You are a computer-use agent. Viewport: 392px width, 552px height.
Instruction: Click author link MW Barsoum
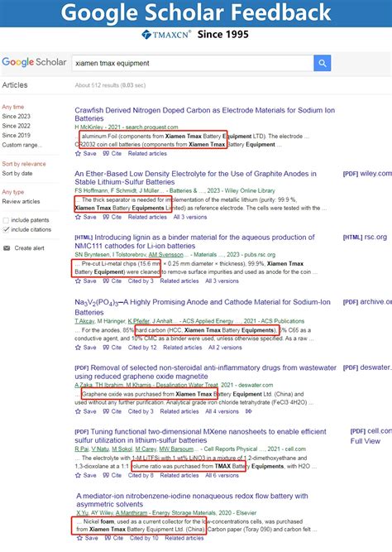(x=176, y=449)
